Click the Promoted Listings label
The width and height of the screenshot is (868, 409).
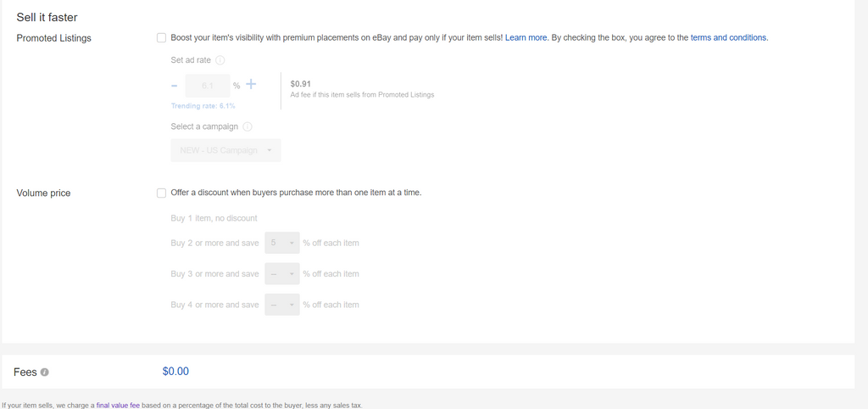tap(53, 38)
